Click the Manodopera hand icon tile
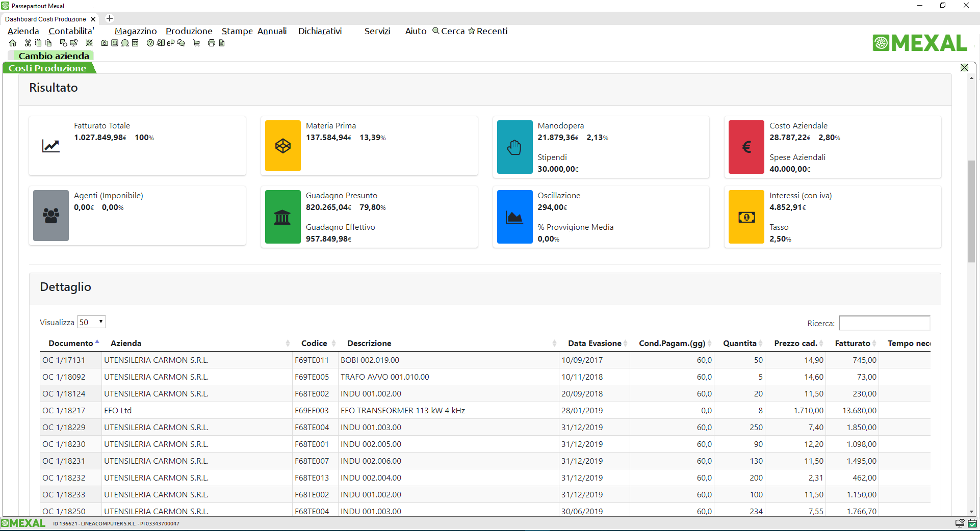Viewport: 980px width, 531px height. coord(514,147)
